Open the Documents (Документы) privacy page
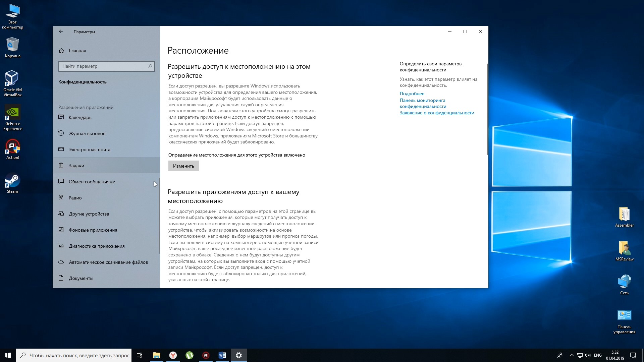The image size is (644, 362). pos(81,278)
